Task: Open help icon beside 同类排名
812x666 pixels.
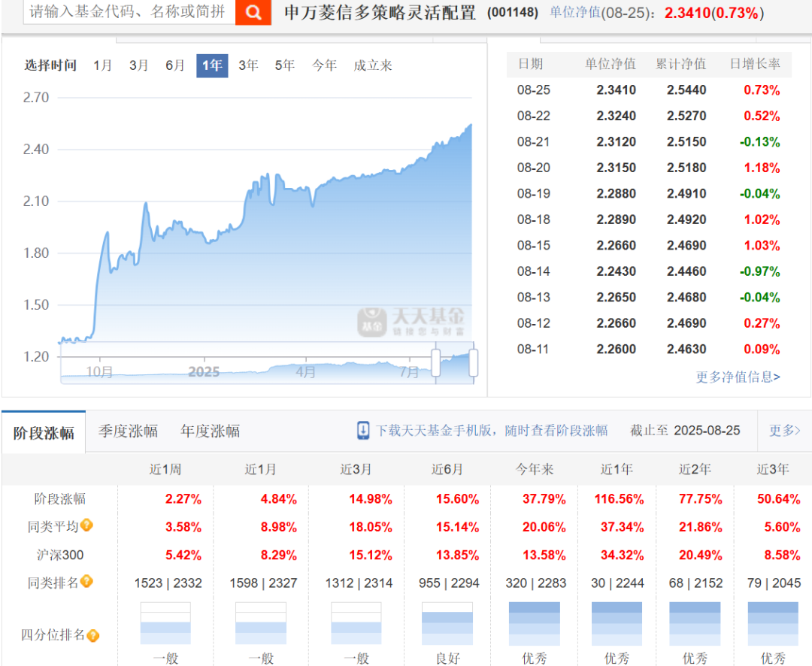Action: (87, 581)
